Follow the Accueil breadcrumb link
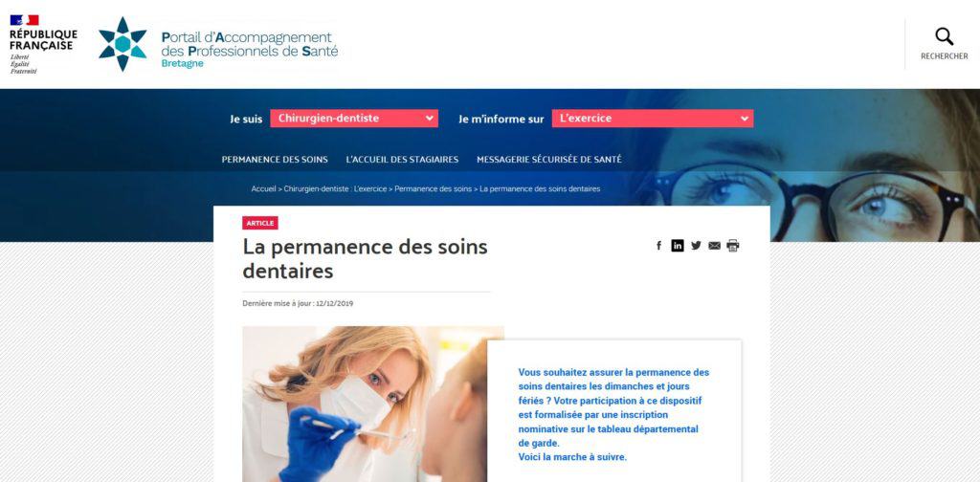Viewport: 980px width, 482px height. tap(263, 188)
